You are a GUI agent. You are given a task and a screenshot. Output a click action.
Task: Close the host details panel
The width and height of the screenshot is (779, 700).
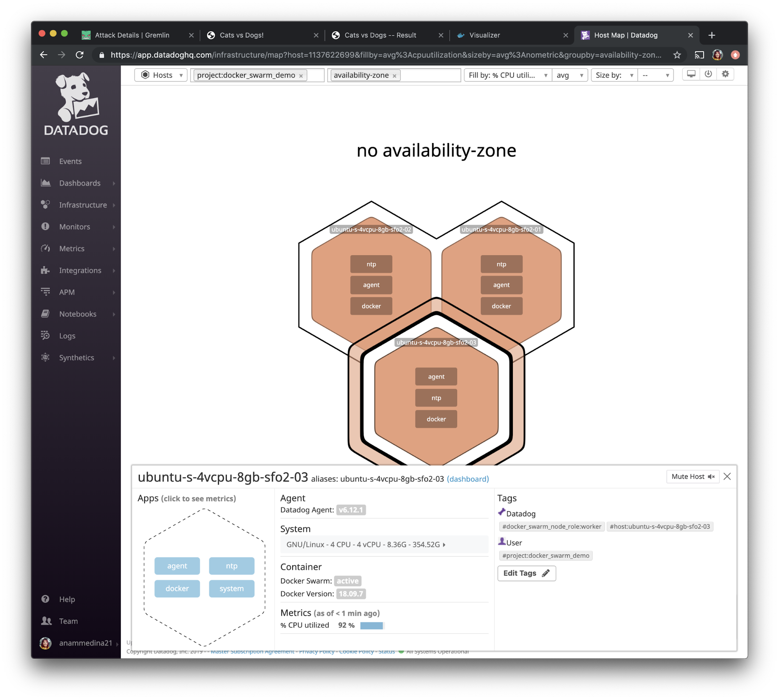[727, 476]
